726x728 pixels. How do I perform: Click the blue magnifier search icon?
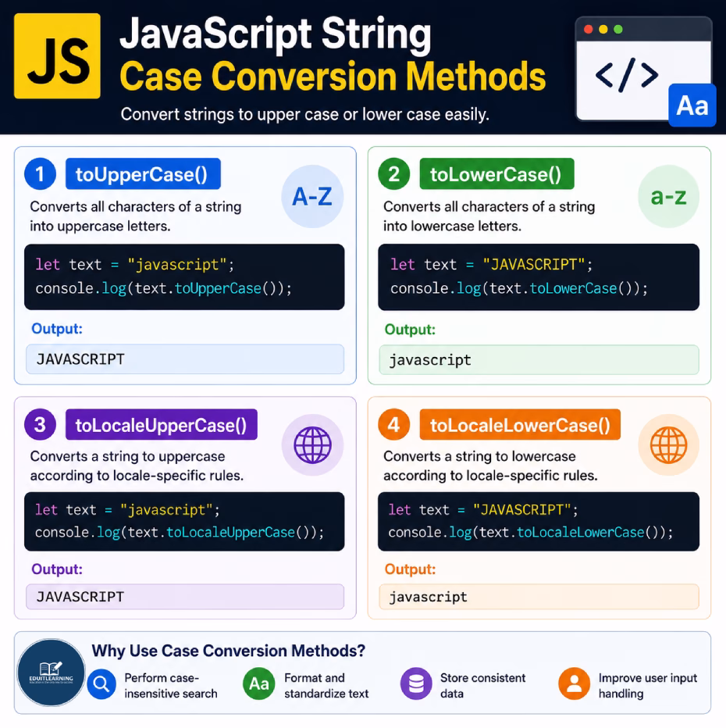click(101, 684)
